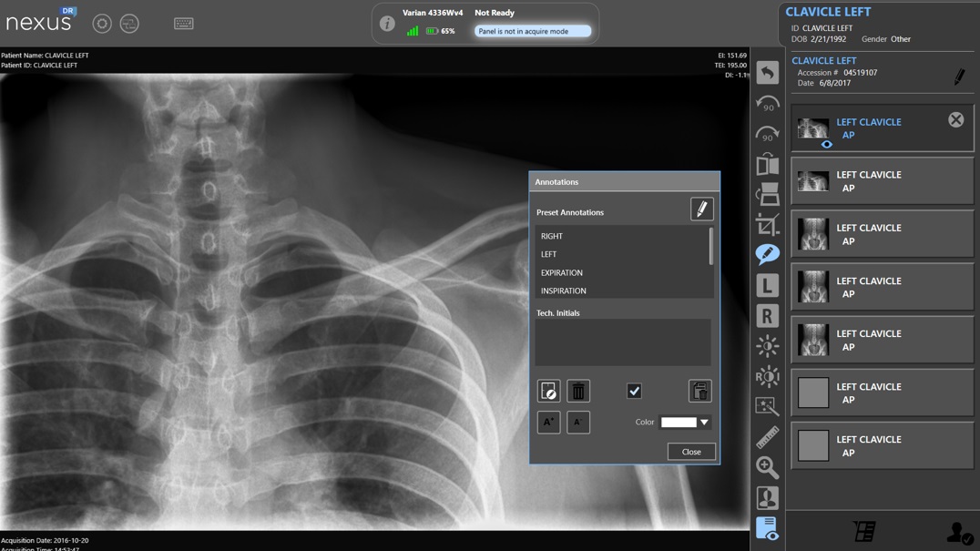Click the nexus DR logo
This screenshot has height=551, width=980.
coord(40,20)
